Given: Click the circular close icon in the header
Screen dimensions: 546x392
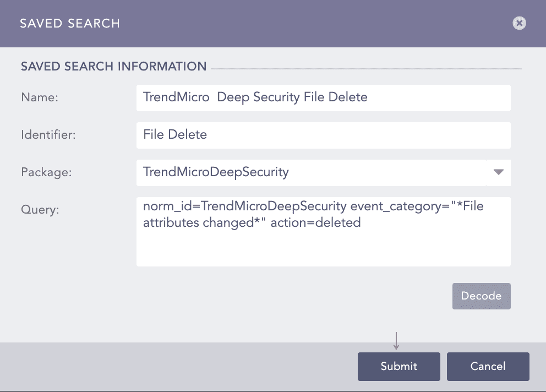Looking at the screenshot, I should [518, 23].
